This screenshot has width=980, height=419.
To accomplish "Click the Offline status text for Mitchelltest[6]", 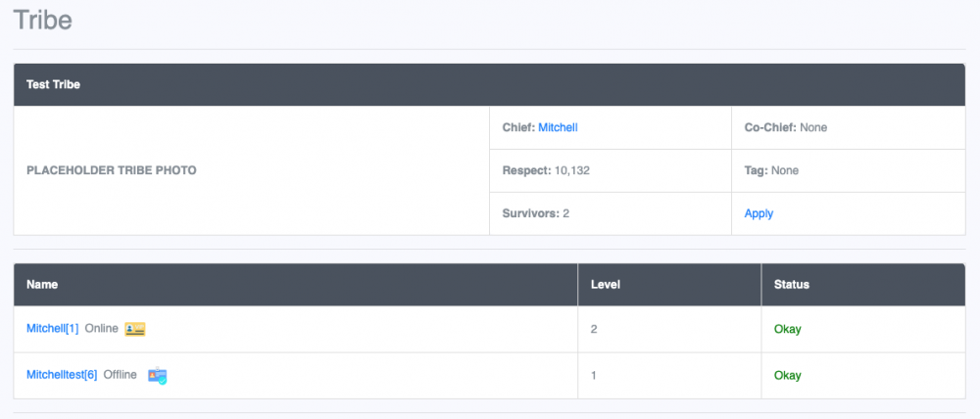I will click(x=121, y=375).
